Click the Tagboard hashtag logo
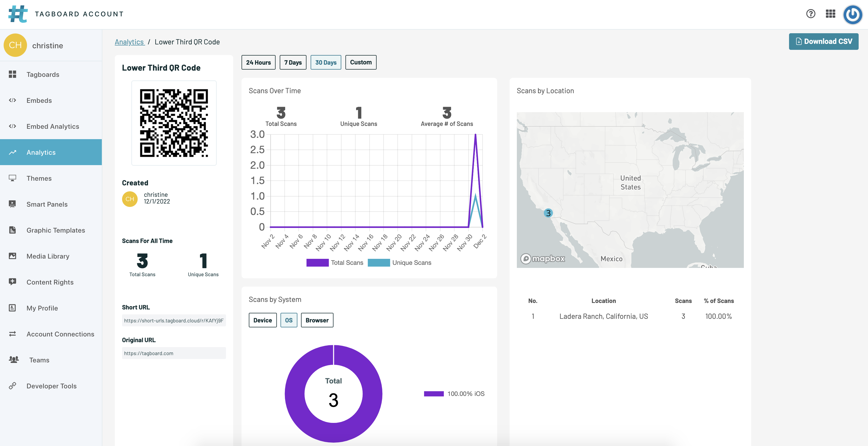868x446 pixels. [18, 14]
